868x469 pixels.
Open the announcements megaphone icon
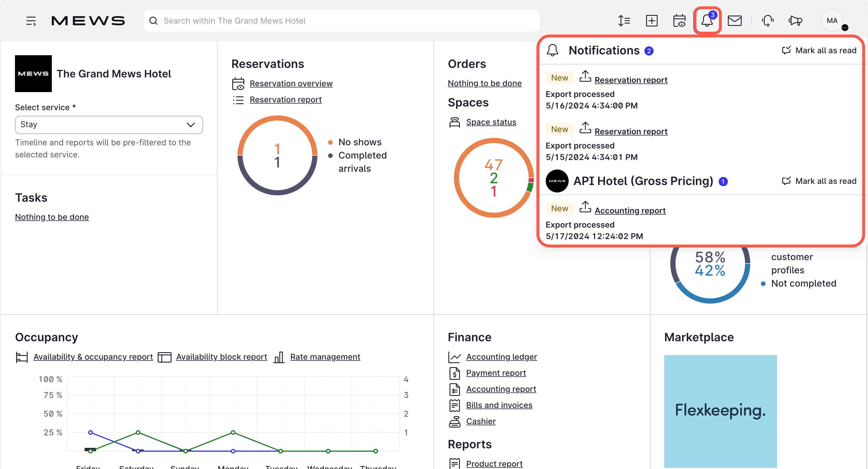pyautogui.click(x=795, y=21)
